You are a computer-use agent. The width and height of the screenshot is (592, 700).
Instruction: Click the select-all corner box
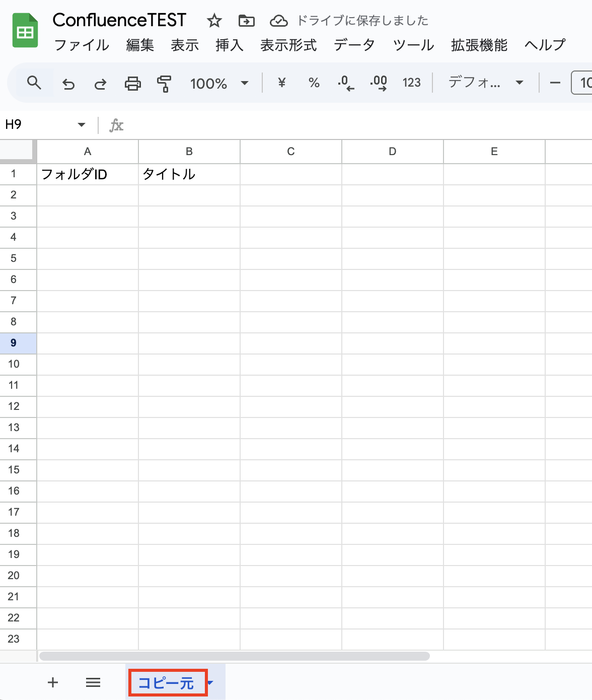18,152
